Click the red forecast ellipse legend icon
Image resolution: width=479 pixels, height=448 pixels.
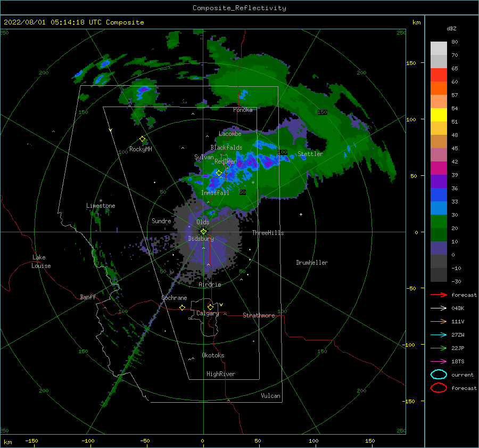click(439, 388)
